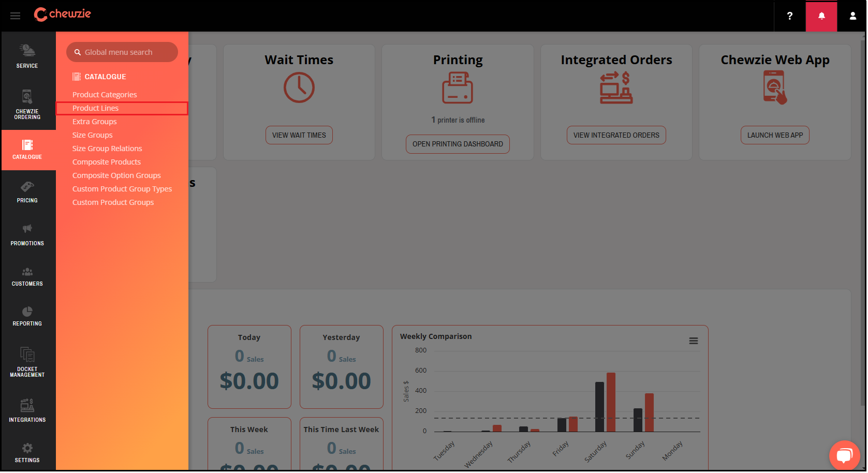The width and height of the screenshot is (868, 473).
Task: Open Size Group Relations
Action: click(107, 149)
